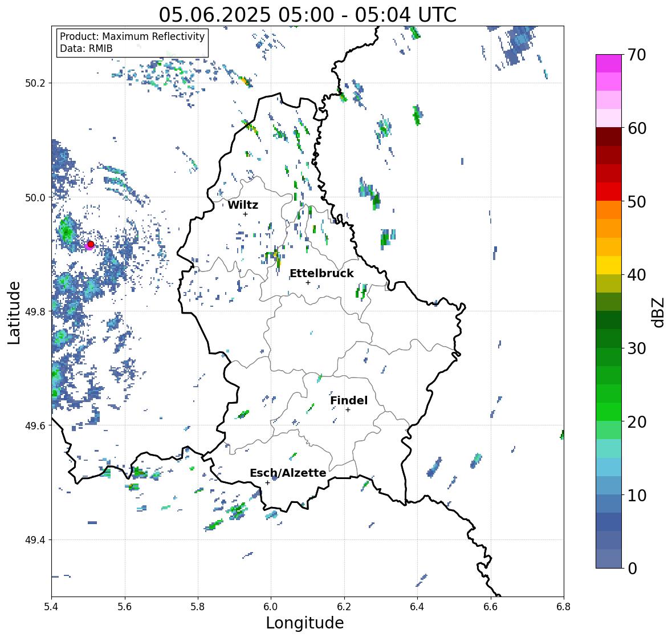Pick the bright red colorbar segment above 50
The image size is (672, 637).
pos(609,192)
